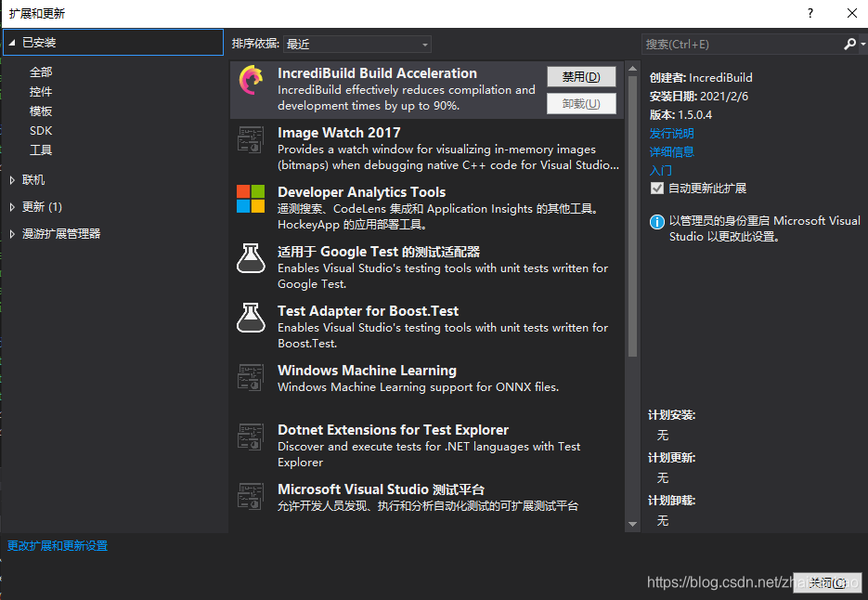Click the Boost.Test adapter flask icon

coord(251,318)
